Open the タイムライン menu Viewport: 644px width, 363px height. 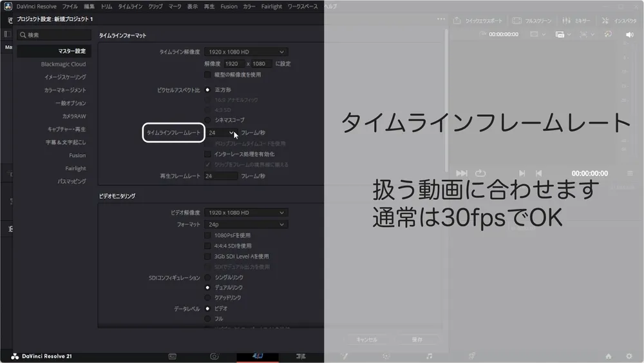click(130, 6)
